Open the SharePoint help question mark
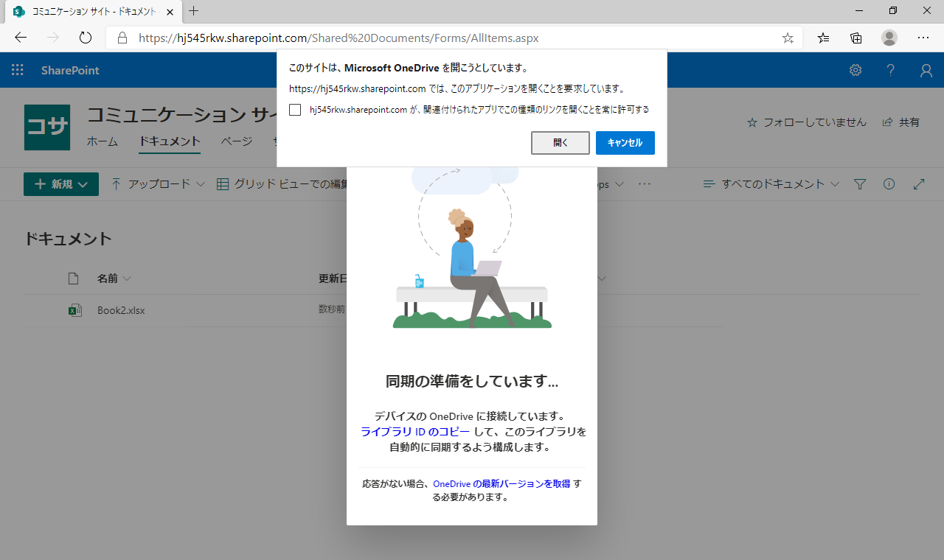Image resolution: width=944 pixels, height=560 pixels. tap(891, 70)
